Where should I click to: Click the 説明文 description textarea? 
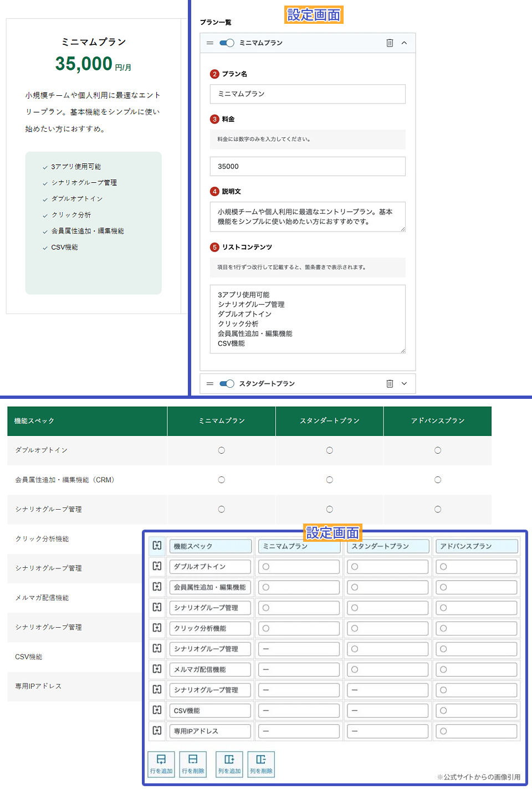(308, 217)
